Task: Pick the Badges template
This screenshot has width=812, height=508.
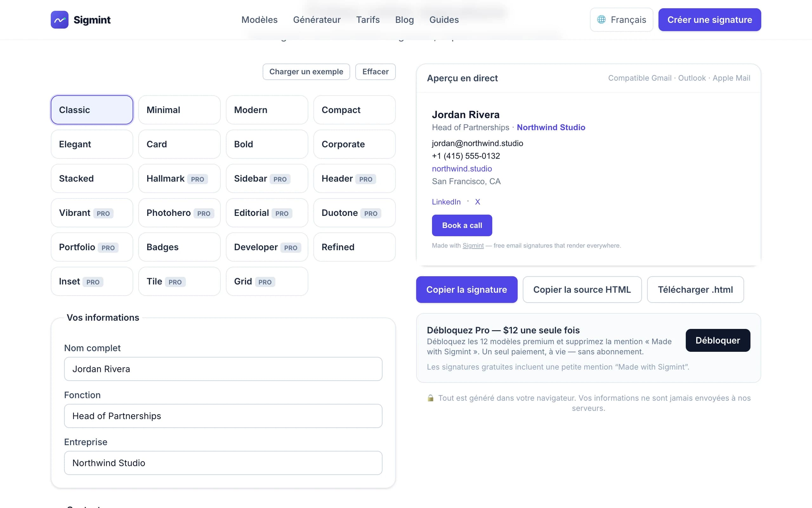Action: 179,247
